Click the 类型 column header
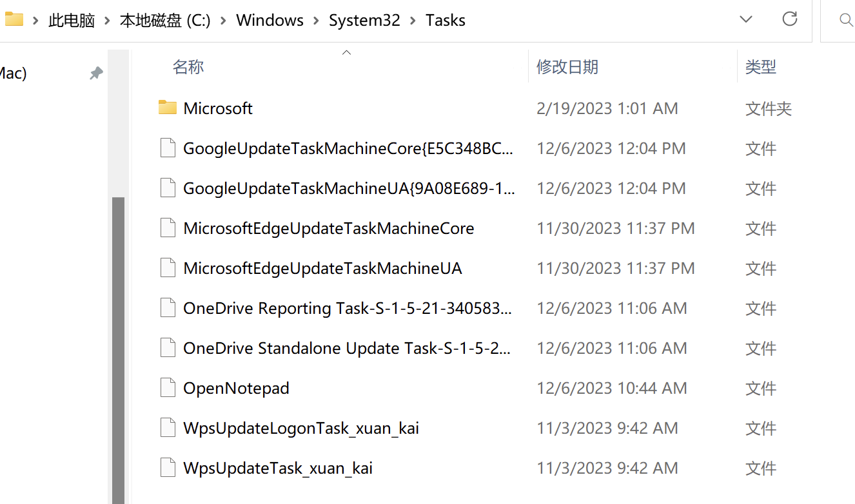The height and width of the screenshot is (504, 855). point(761,66)
